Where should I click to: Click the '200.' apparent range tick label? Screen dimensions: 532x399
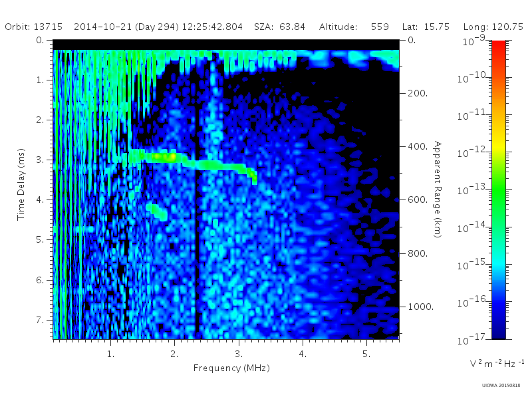418,93
